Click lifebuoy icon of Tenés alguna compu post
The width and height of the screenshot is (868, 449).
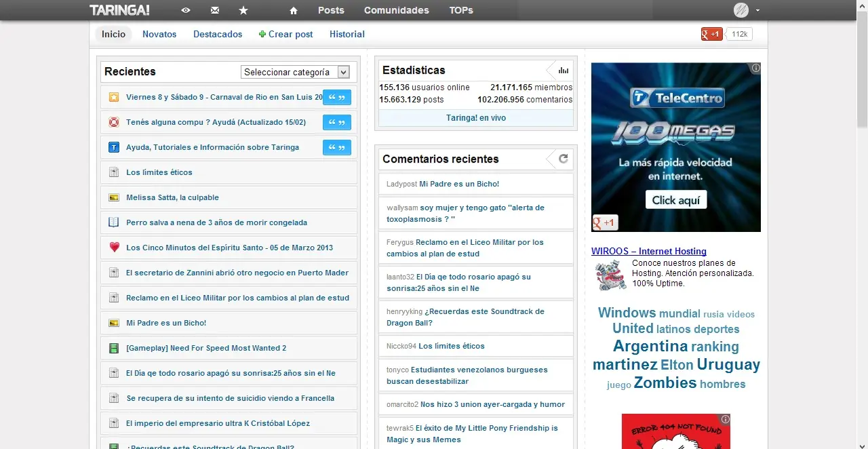114,122
